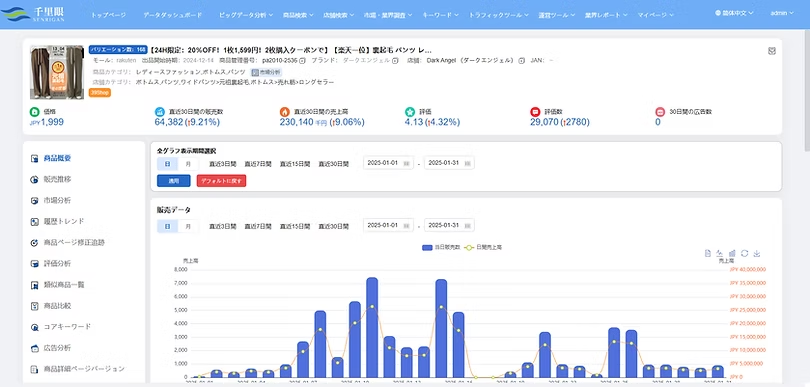Click the コアキーワード search icon
The width and height of the screenshot is (810, 387).
(35, 327)
